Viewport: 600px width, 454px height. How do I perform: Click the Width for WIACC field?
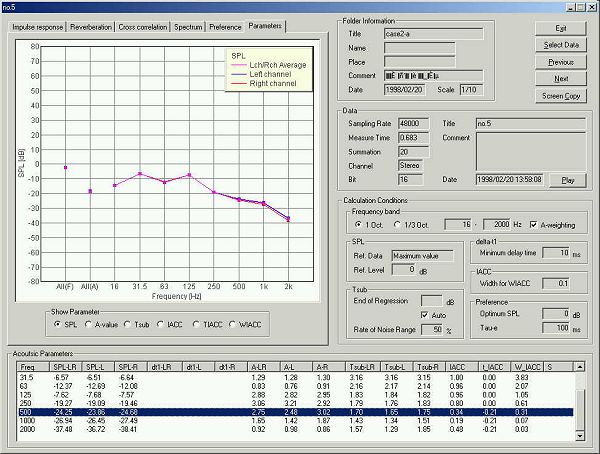tap(556, 283)
